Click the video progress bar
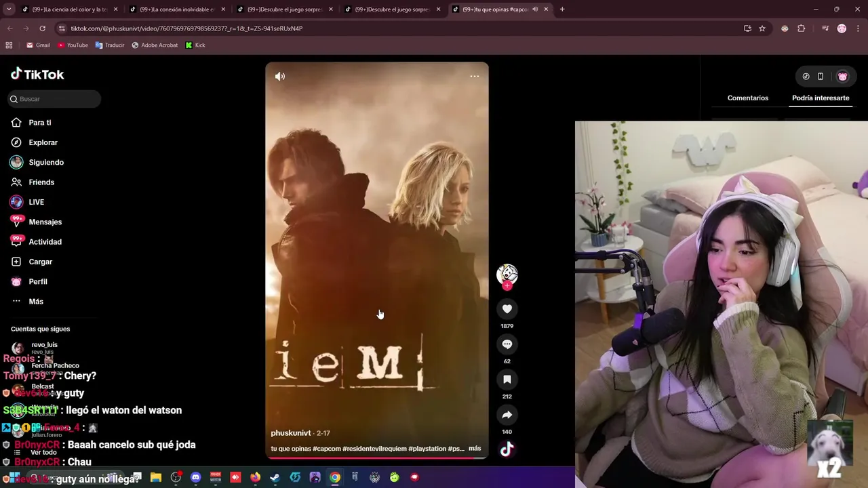The height and width of the screenshot is (488, 868). pos(376,457)
